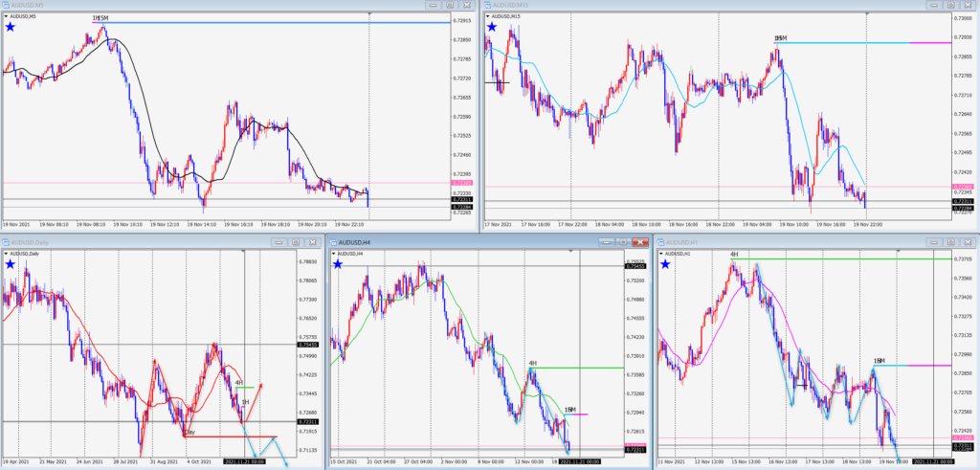
Task: Open the dropdown triangle beside AUDUSD,M5 label
Action: pos(6,16)
